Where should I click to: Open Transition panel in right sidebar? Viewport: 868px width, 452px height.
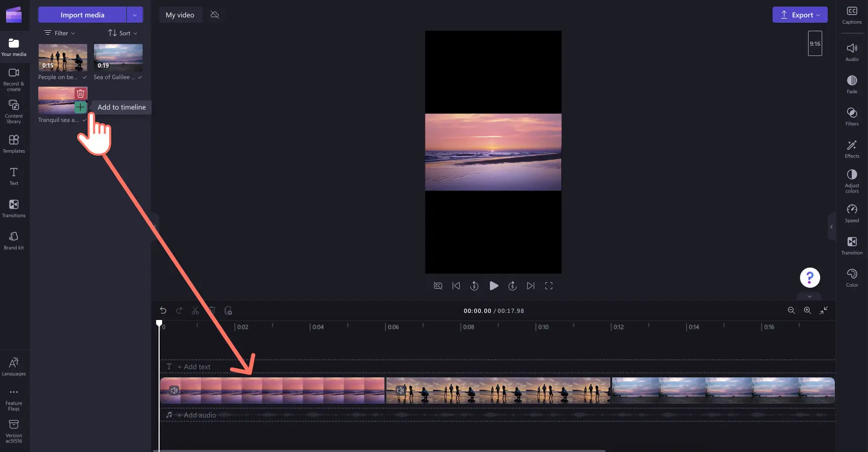tap(852, 245)
